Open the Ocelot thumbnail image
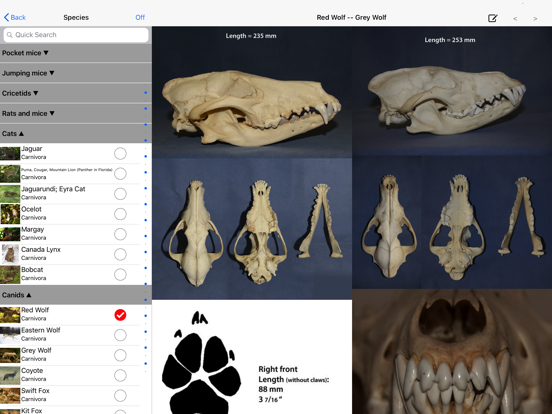Viewport: 552px width, 414px height. (10, 214)
